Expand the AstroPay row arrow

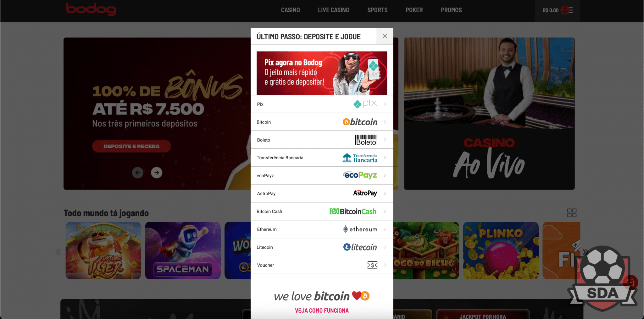coord(385,193)
